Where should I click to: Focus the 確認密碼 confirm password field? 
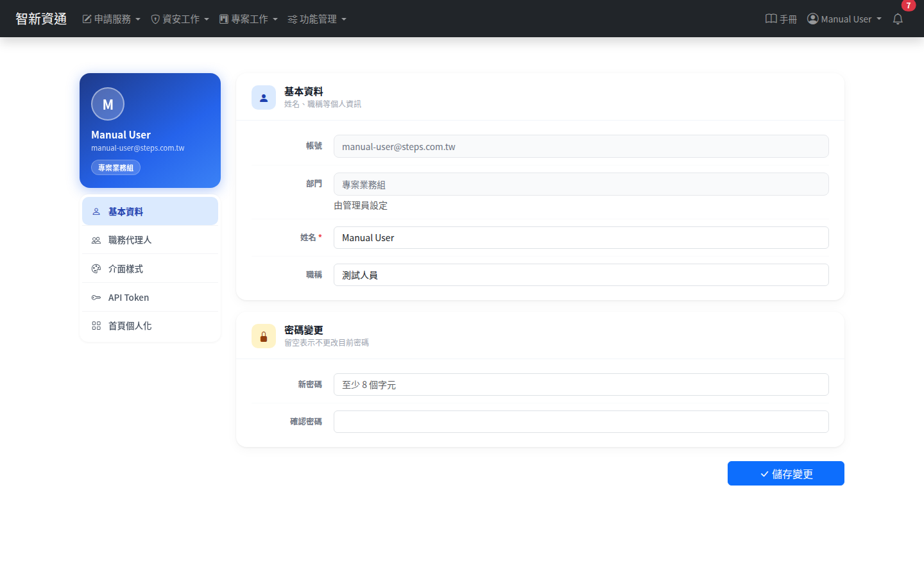pos(581,421)
